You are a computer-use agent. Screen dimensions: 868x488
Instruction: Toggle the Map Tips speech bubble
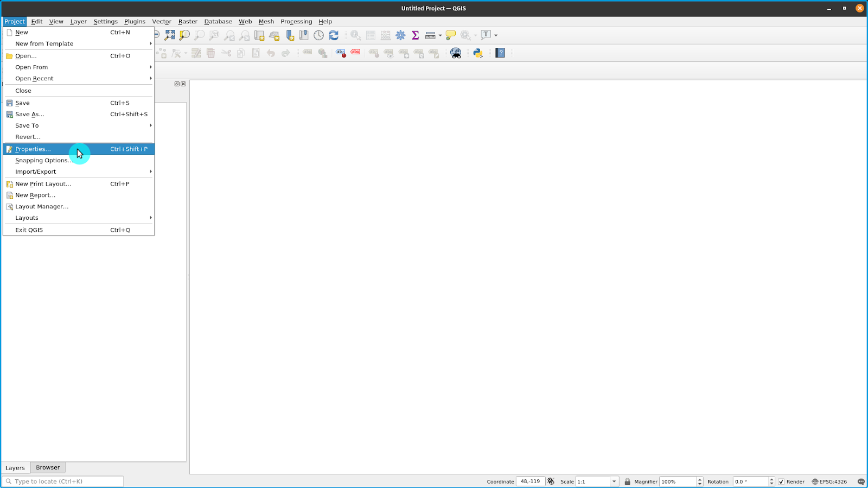450,35
